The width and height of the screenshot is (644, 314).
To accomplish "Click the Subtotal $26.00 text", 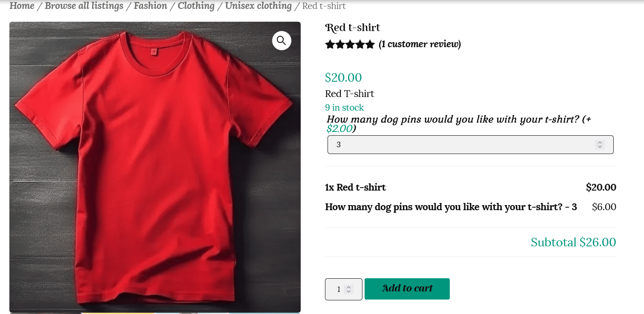I will point(573,243).
